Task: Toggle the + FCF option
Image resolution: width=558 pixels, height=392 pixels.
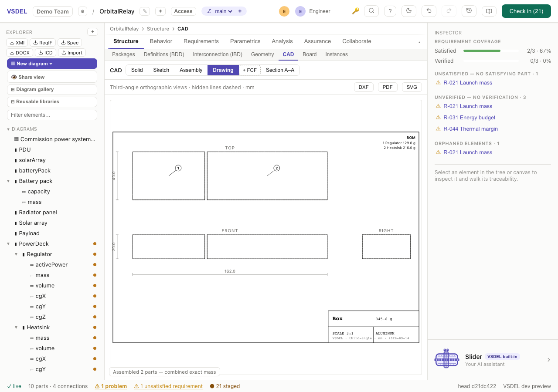Action: [250, 70]
